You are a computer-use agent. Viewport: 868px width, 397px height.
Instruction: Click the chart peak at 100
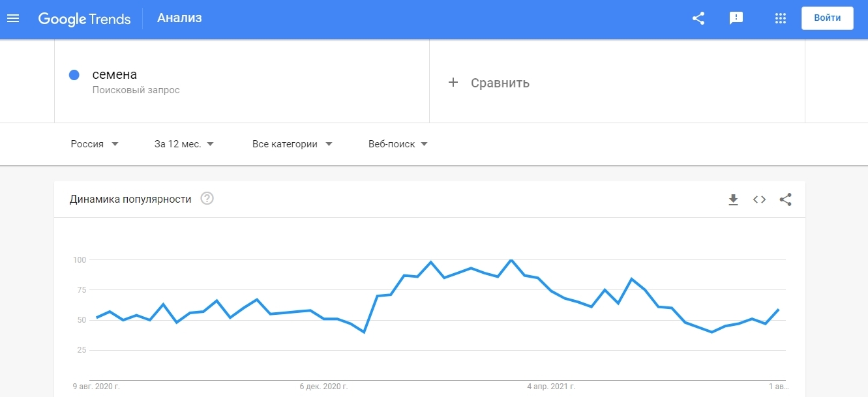(x=511, y=260)
